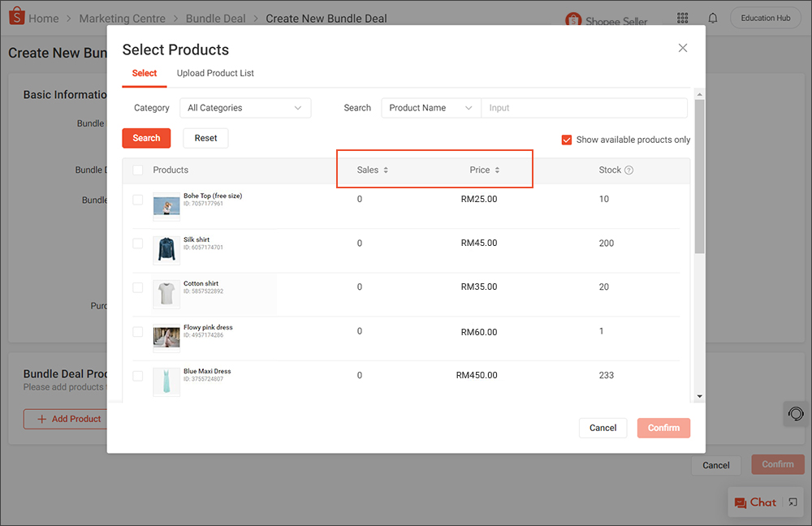Viewport: 812px width, 526px height.
Task: Click the notifications bell icon
Action: 712,17
